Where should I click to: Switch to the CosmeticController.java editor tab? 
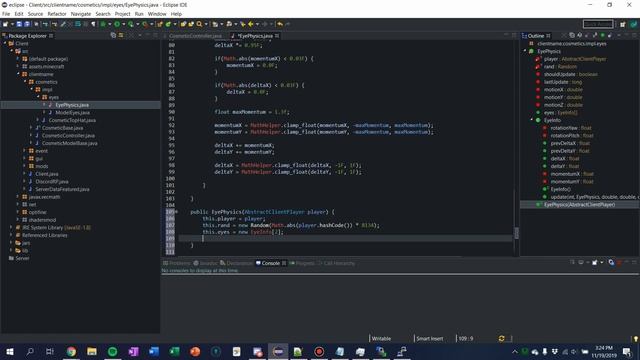(x=195, y=36)
